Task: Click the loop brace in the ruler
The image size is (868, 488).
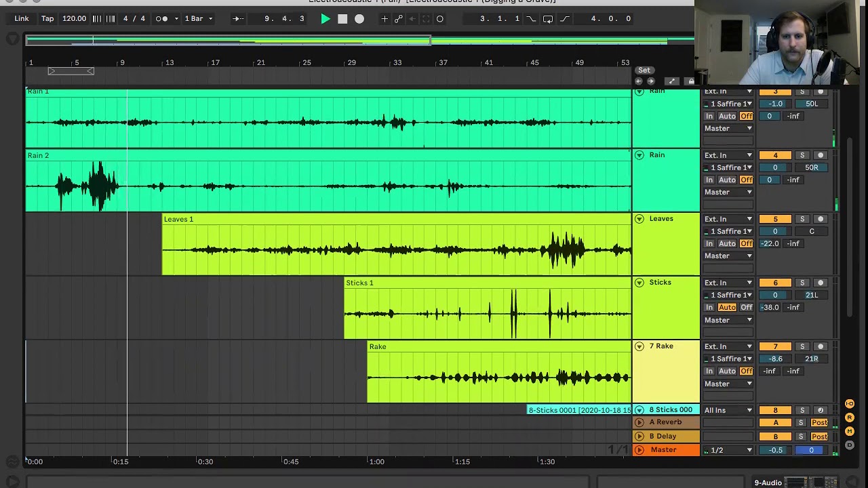Action: [x=71, y=71]
